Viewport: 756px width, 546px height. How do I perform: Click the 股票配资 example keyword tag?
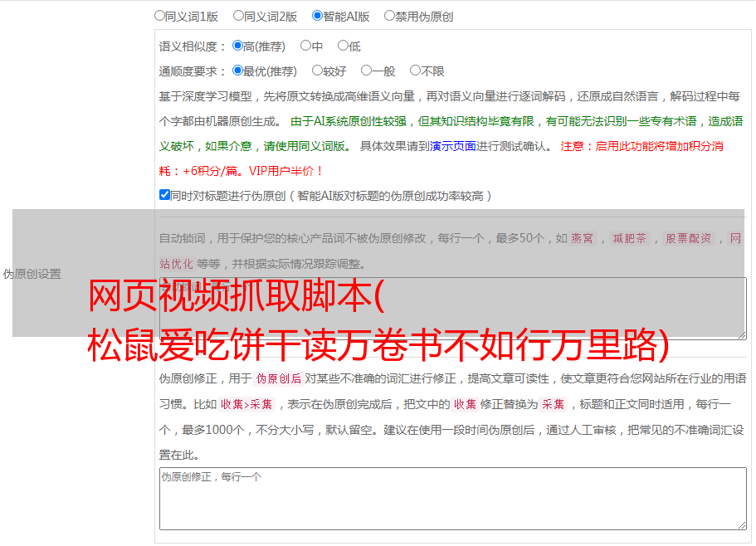pos(688,238)
